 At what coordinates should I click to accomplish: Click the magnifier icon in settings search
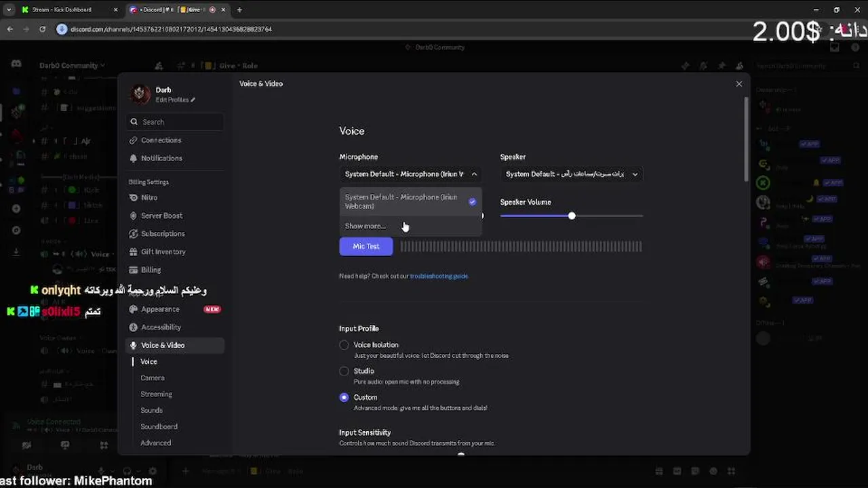click(x=134, y=122)
